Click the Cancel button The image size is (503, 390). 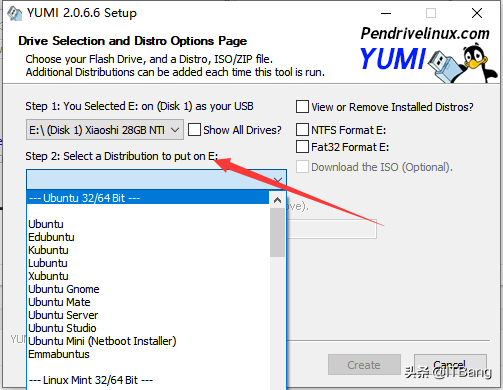pos(450,365)
